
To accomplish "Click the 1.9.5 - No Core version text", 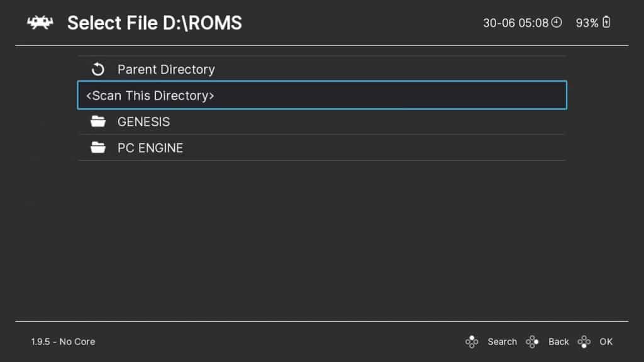I will (x=64, y=341).
